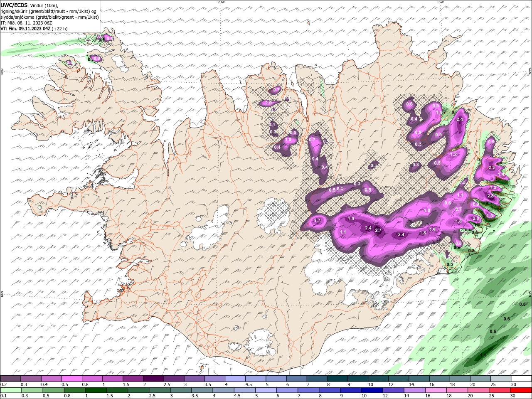Click the 'VT: Fim. 09.11.2023 04Z' valid time
The width and height of the screenshot is (532, 399).
(25, 29)
